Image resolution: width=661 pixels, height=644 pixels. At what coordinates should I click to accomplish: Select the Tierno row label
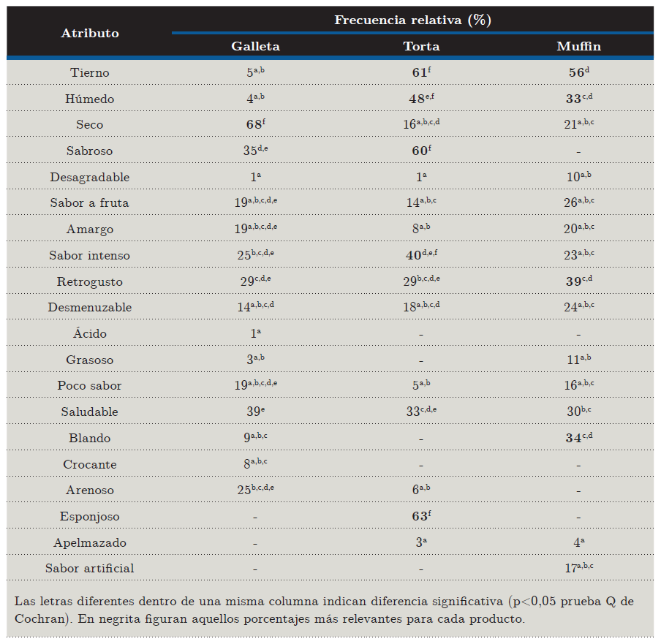click(x=90, y=72)
